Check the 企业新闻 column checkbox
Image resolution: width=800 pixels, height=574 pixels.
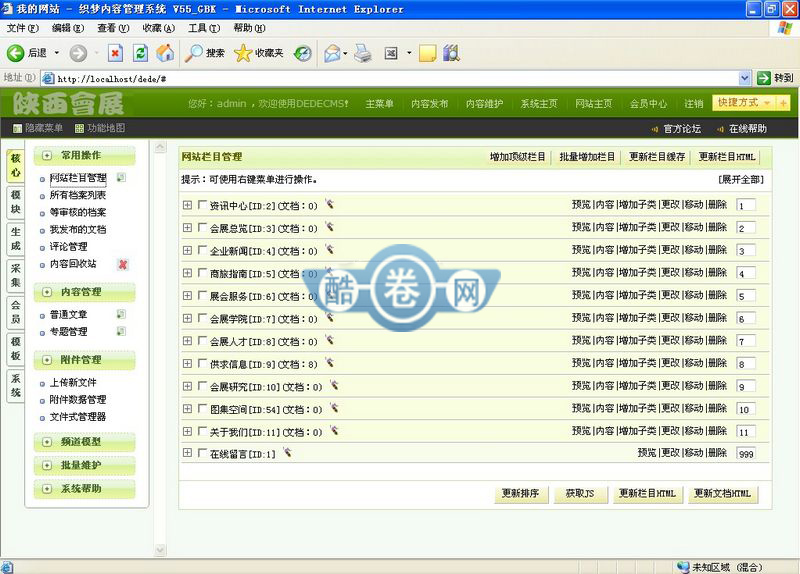[202, 250]
